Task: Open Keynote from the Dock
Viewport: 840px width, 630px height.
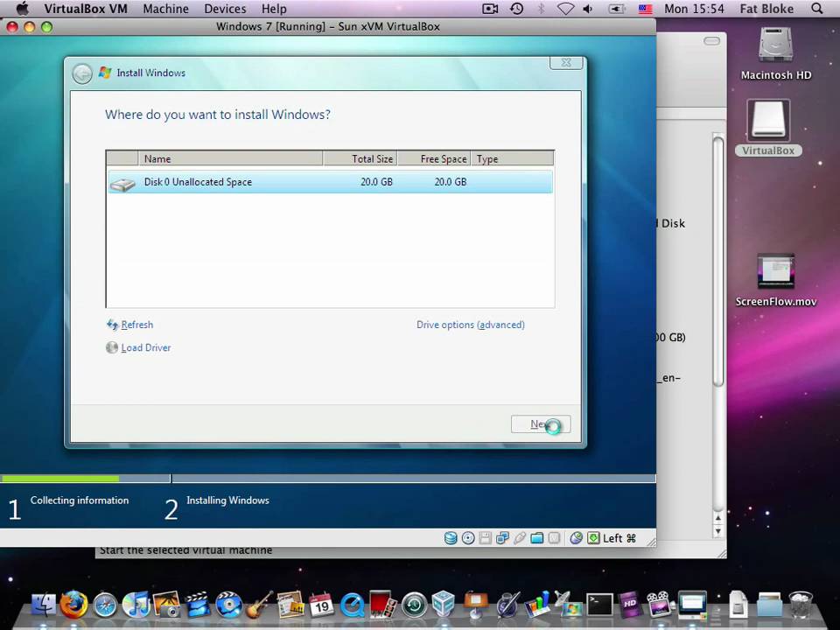Action: [x=476, y=605]
